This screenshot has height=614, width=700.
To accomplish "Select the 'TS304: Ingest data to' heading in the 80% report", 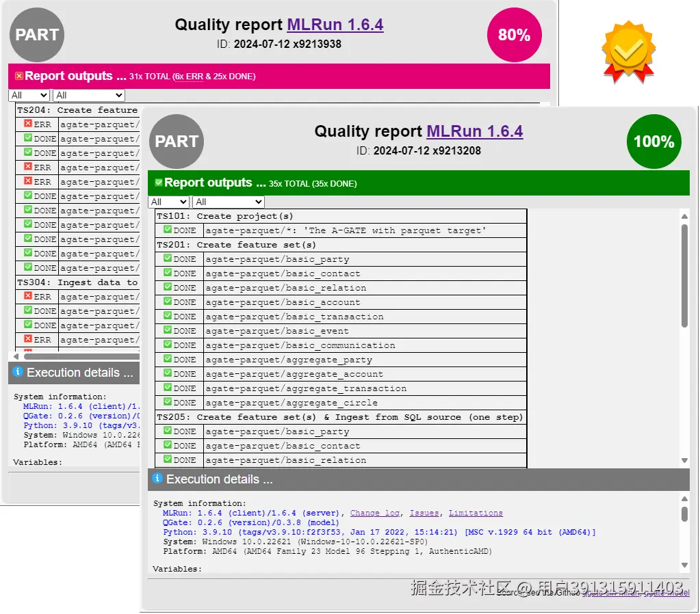I will coord(77,282).
